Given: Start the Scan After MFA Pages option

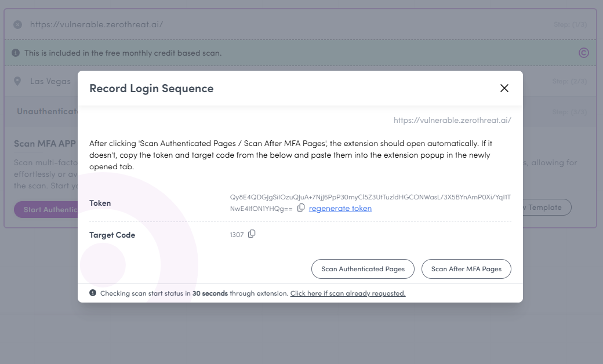Looking at the screenshot, I should [466, 269].
